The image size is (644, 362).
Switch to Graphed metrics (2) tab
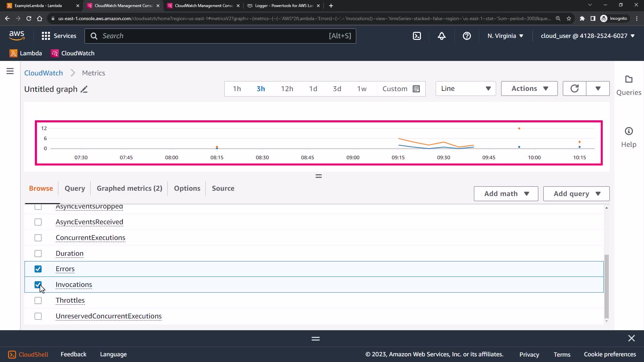tap(129, 188)
